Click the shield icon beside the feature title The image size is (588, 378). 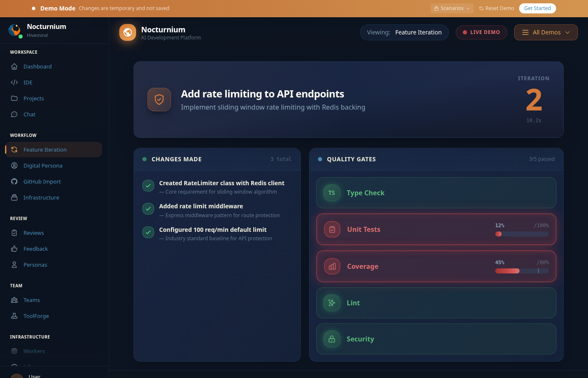[x=159, y=100]
